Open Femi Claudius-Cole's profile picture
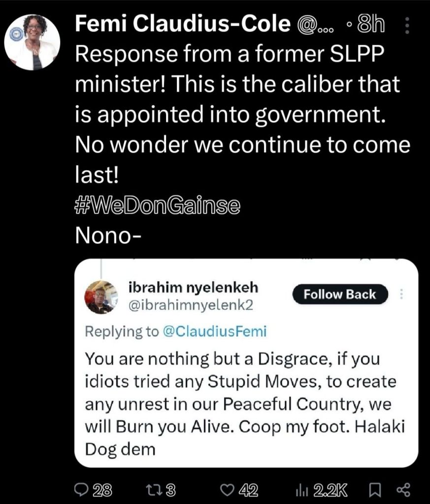The height and width of the screenshot is (504, 430). [x=33, y=41]
